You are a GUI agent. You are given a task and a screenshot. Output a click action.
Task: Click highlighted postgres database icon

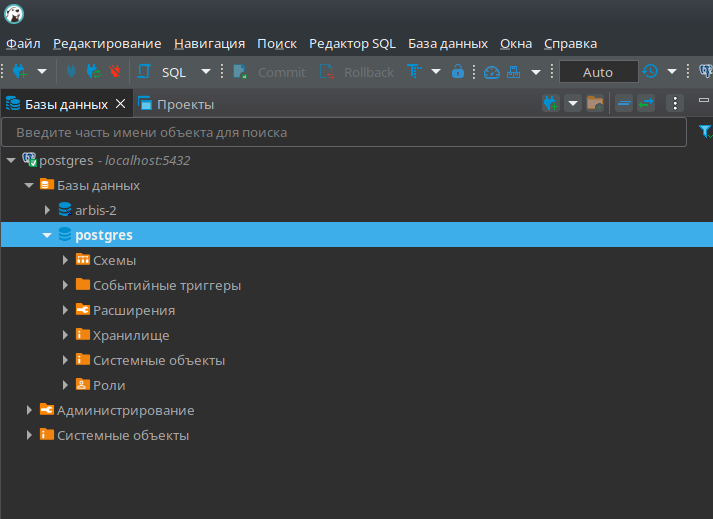[65, 234]
